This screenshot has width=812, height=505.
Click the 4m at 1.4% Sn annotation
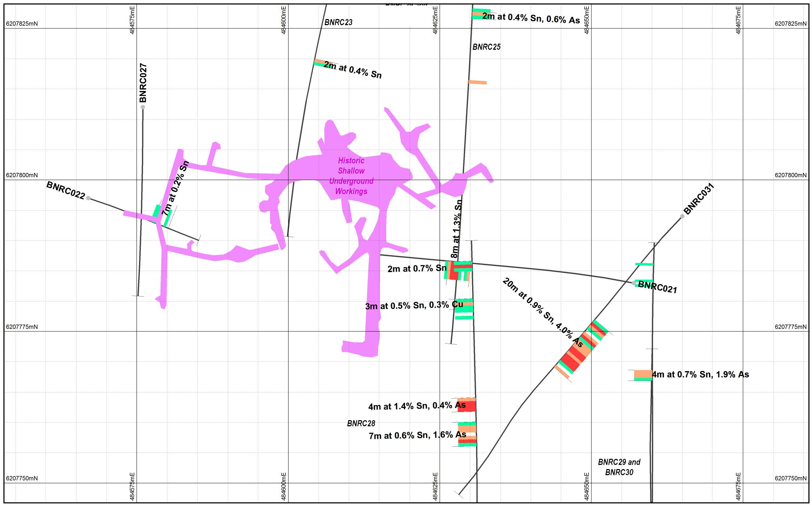click(x=417, y=406)
